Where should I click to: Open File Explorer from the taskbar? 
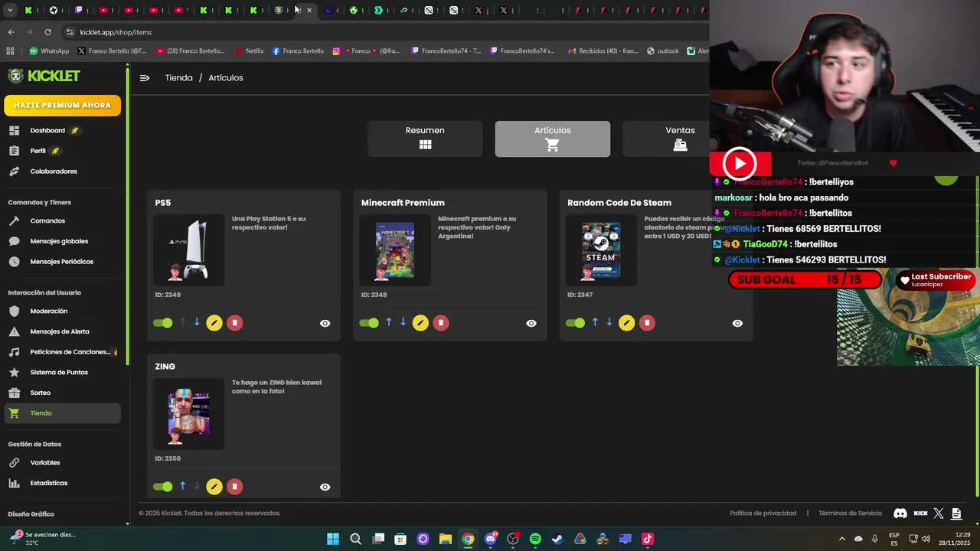click(446, 539)
